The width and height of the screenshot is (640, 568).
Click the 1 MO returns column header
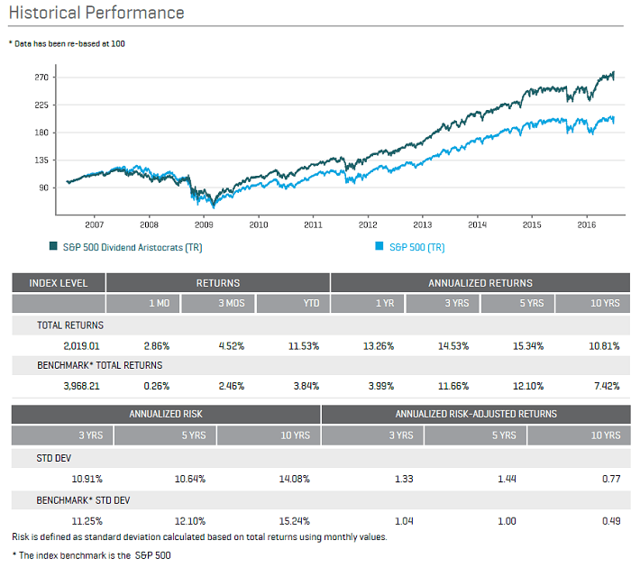tap(142, 303)
